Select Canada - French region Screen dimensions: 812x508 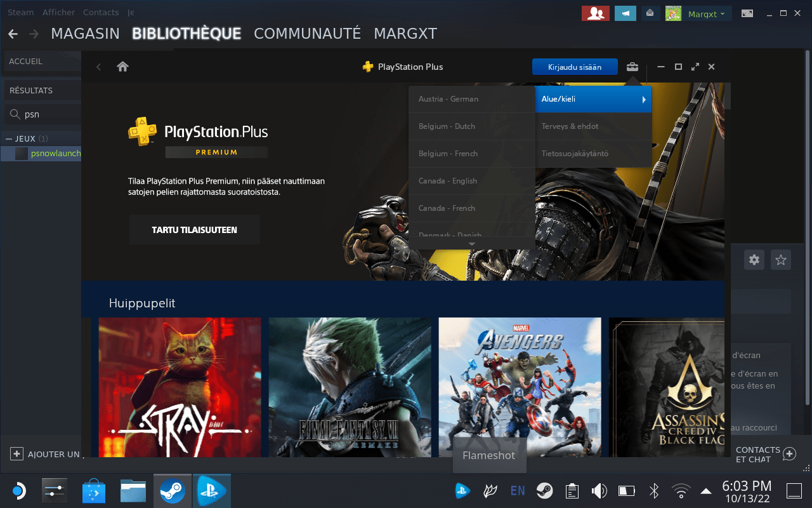point(472,208)
